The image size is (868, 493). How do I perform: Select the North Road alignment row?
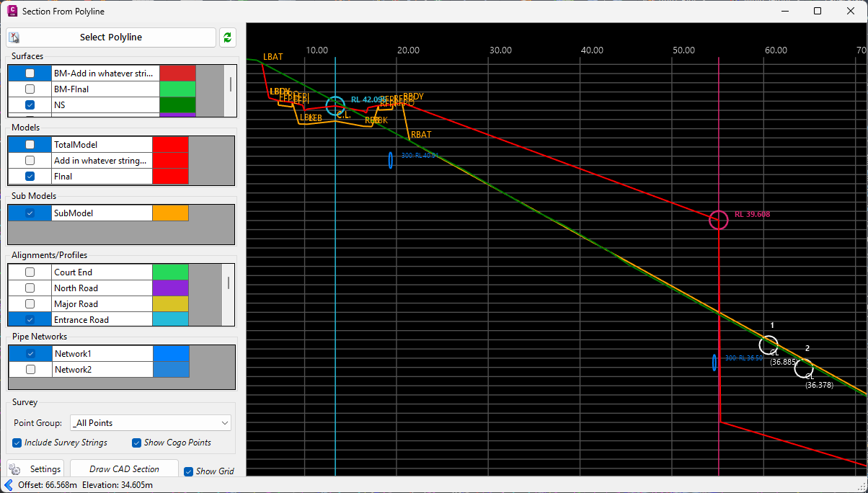[101, 288]
